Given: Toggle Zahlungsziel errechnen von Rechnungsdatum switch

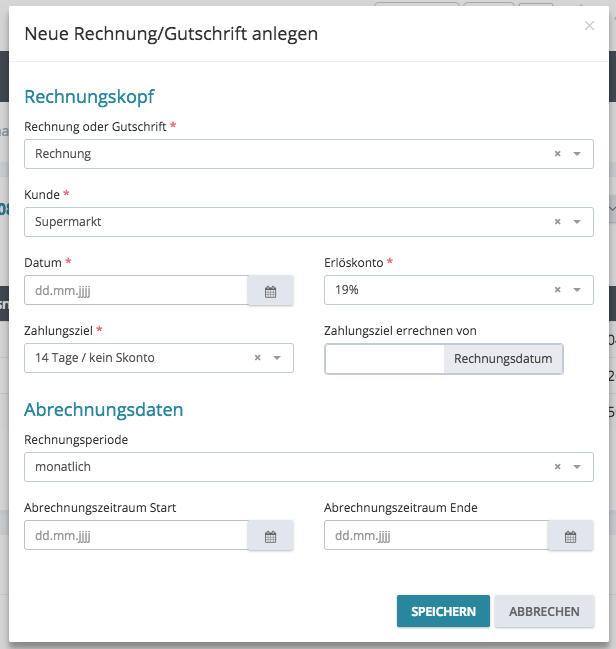Looking at the screenshot, I should point(444,359).
